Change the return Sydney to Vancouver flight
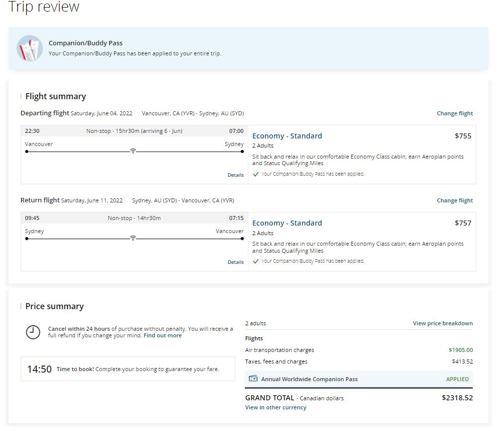504x431 pixels. [x=455, y=200]
